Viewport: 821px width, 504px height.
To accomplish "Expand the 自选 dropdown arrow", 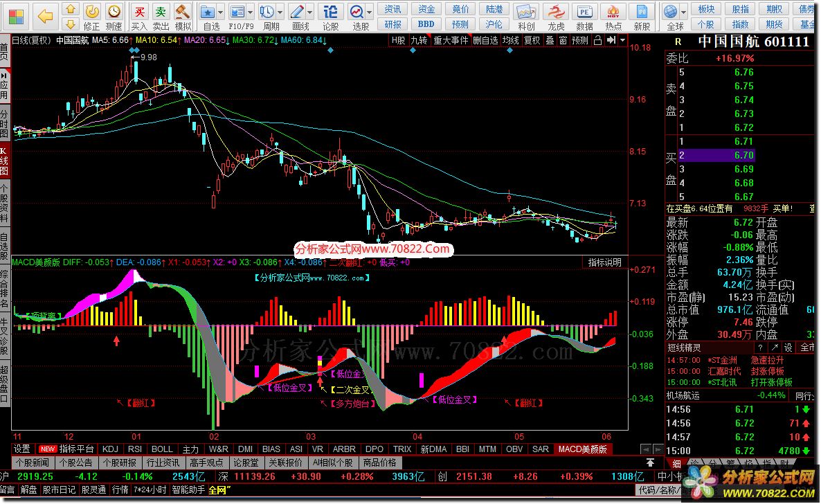I will [220, 12].
